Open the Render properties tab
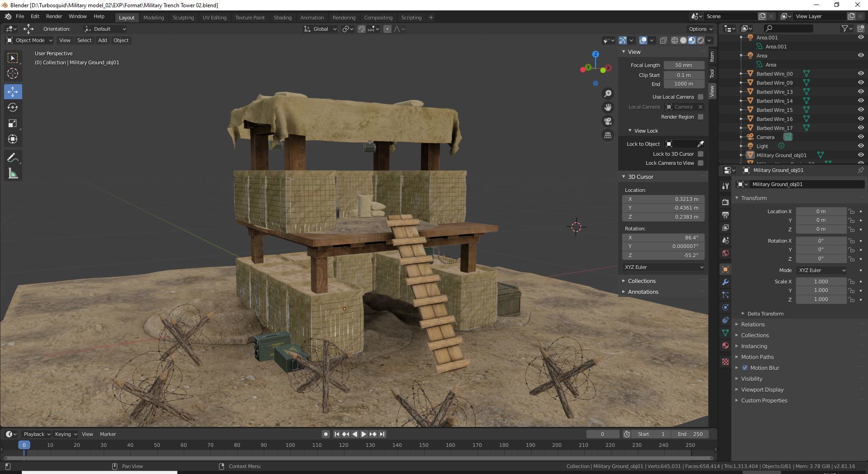 725,202
